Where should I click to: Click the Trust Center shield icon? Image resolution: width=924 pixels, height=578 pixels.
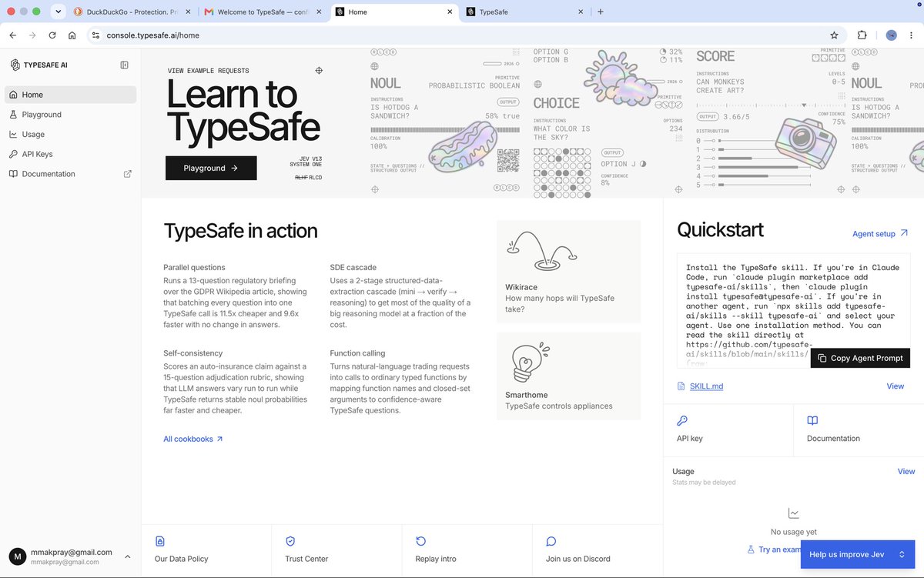click(290, 541)
